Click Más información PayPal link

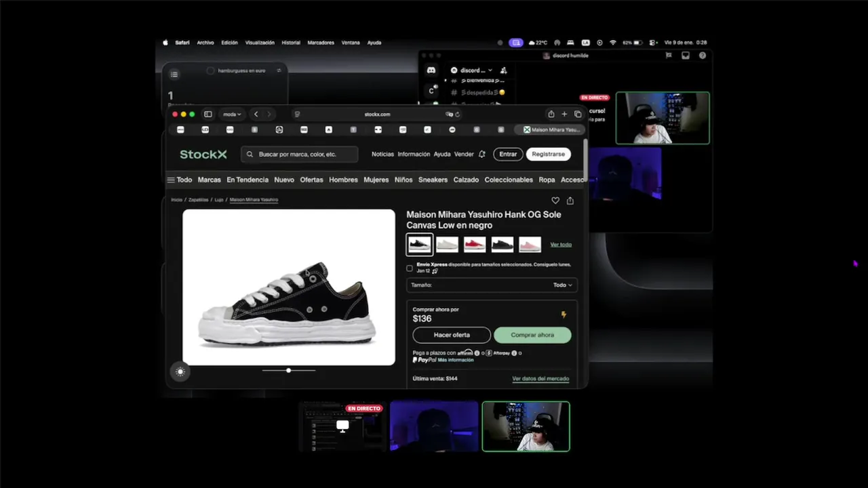(x=456, y=360)
